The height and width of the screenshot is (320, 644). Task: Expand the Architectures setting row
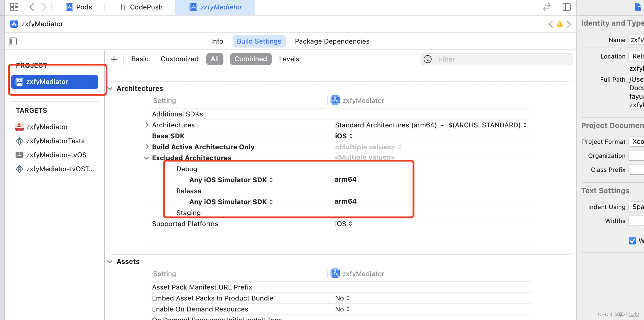click(x=147, y=125)
